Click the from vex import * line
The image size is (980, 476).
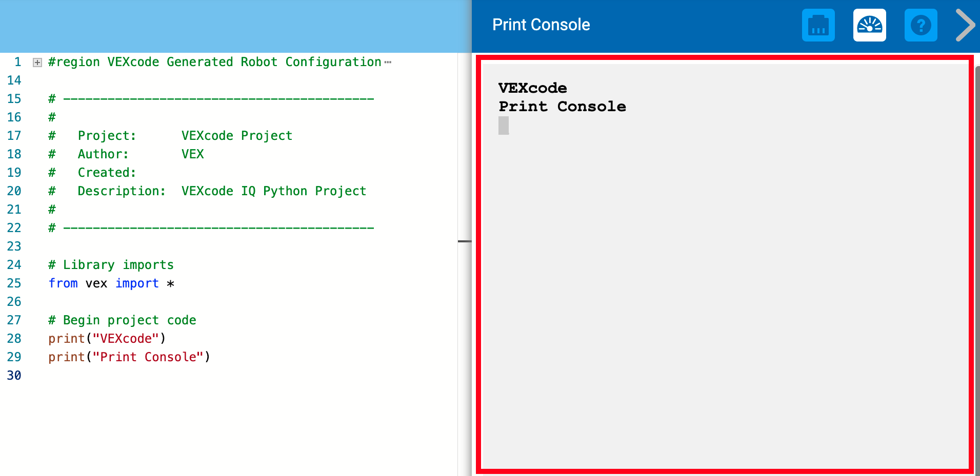[111, 283]
